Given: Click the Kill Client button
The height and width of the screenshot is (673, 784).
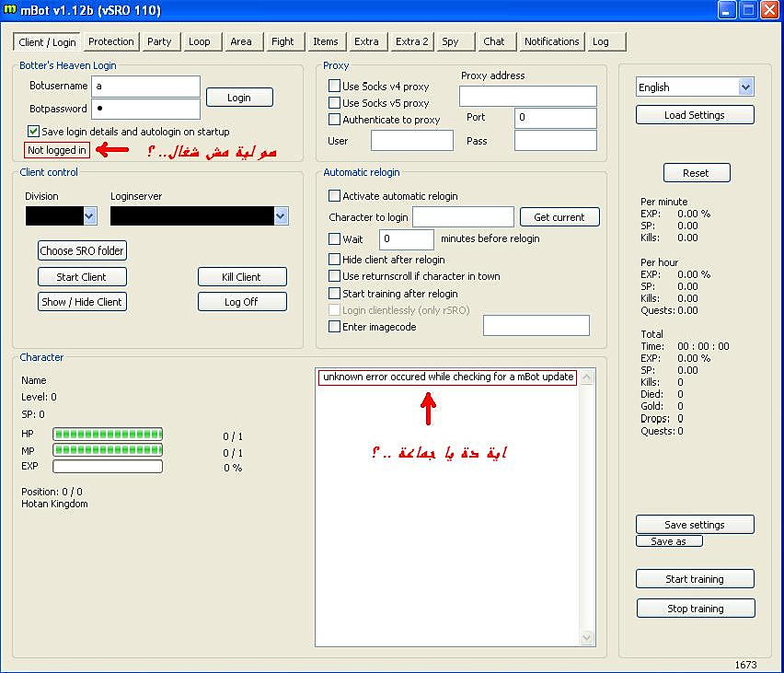Looking at the screenshot, I should pyautogui.click(x=242, y=277).
